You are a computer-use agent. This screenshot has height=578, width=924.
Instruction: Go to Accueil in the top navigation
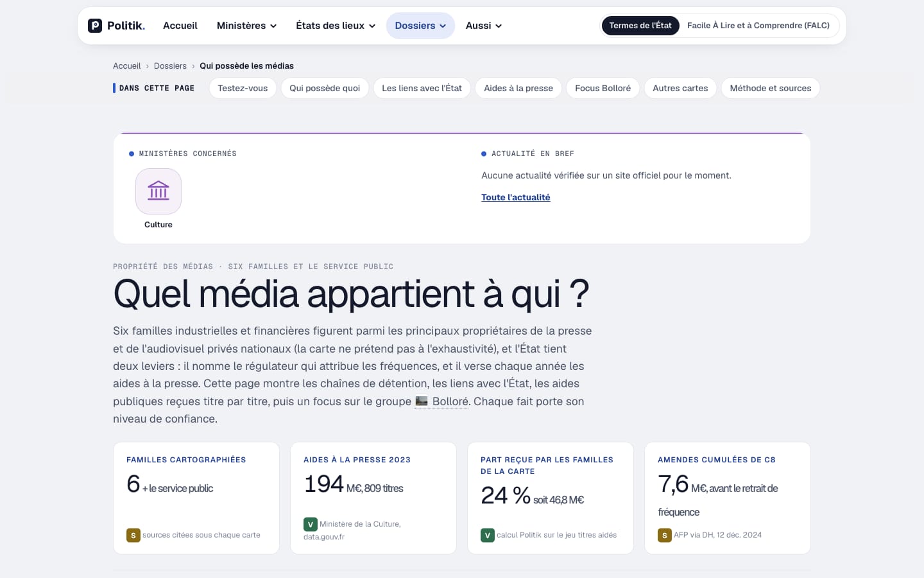pos(180,26)
